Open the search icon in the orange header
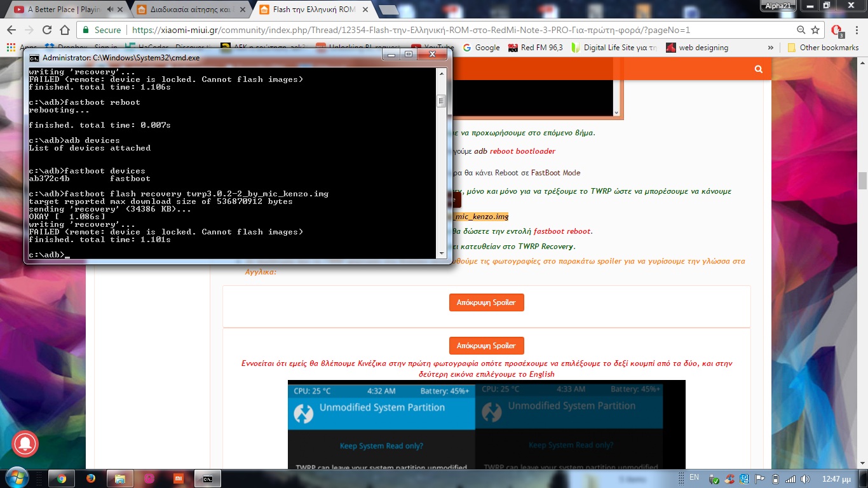The width and height of the screenshot is (868, 488). (x=758, y=69)
